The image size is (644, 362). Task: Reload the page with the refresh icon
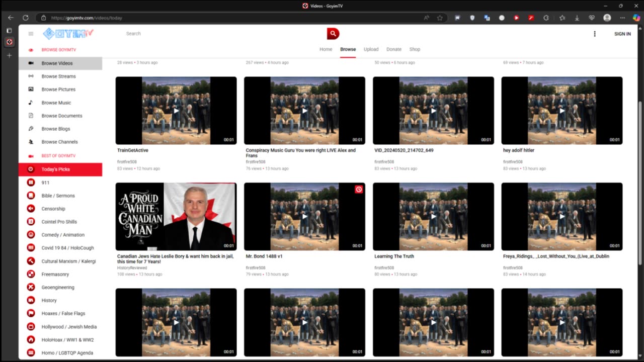tap(25, 18)
